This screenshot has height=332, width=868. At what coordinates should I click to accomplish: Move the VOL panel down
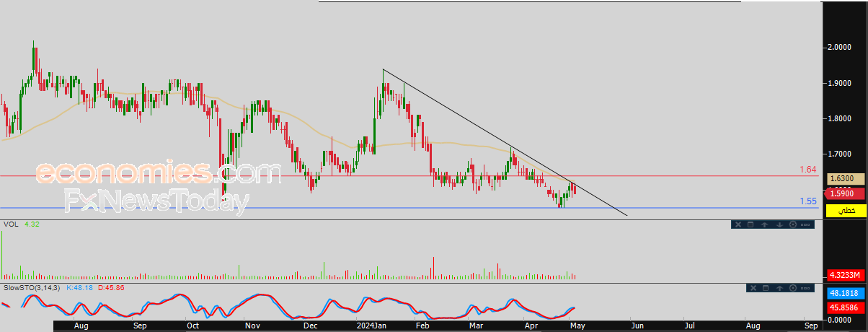[779, 224]
